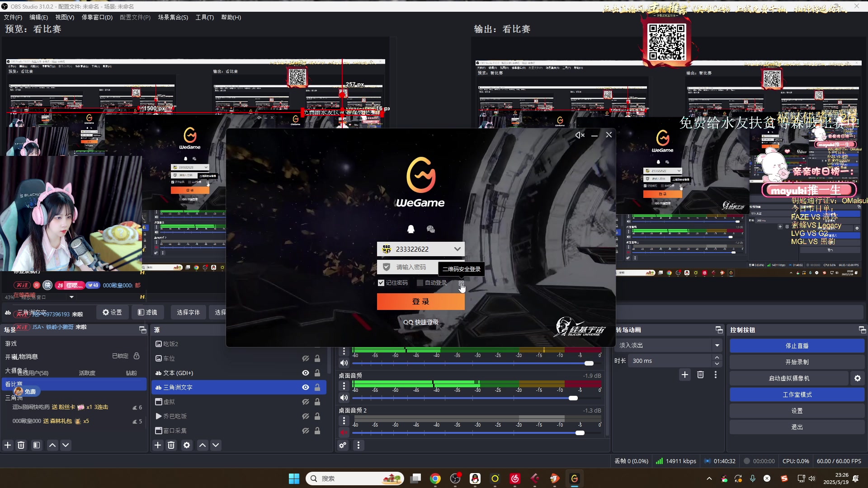868x488 pixels.
Task: Click the orange 登录 button in WeGame
Action: click(x=420, y=302)
